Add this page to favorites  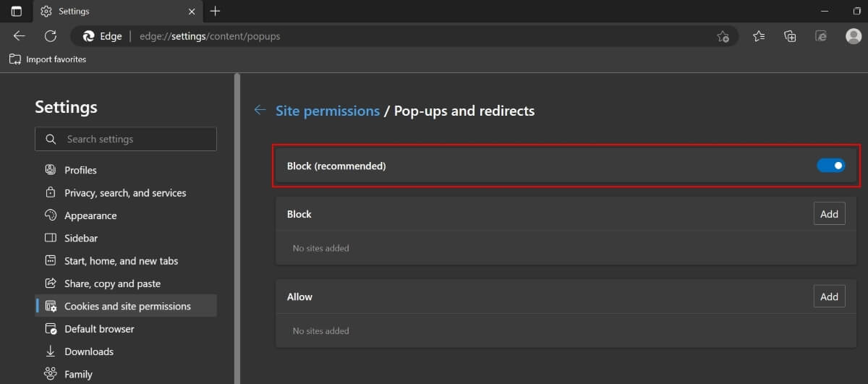(x=723, y=36)
